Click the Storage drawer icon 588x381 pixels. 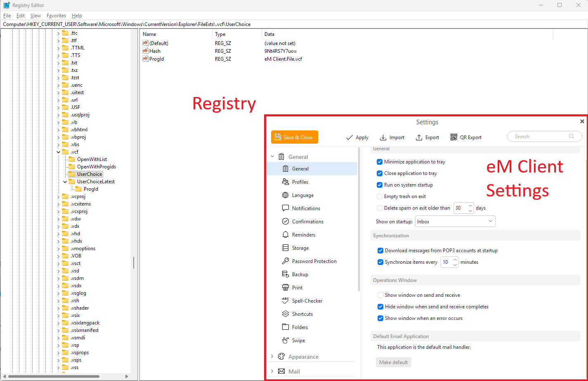click(285, 248)
